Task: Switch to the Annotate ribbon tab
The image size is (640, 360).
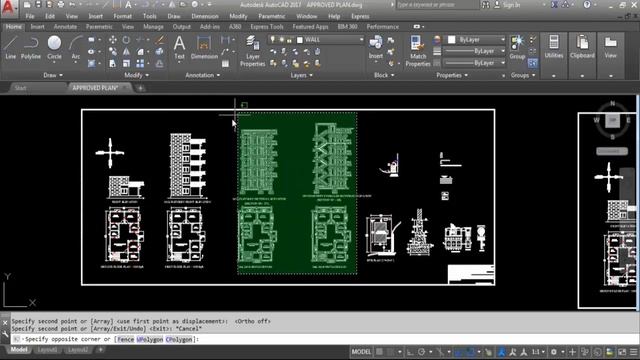Action: pos(65,27)
